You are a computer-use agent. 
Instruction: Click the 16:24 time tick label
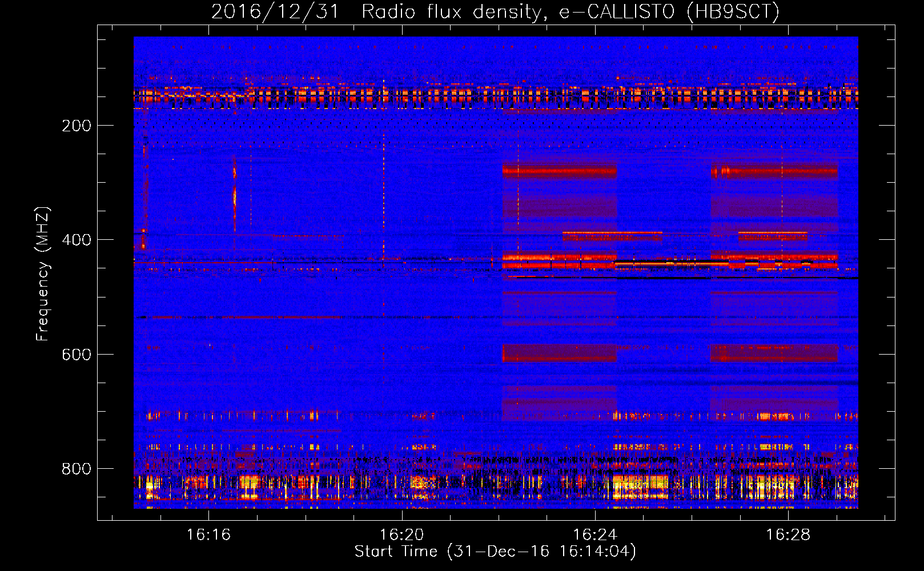594,534
